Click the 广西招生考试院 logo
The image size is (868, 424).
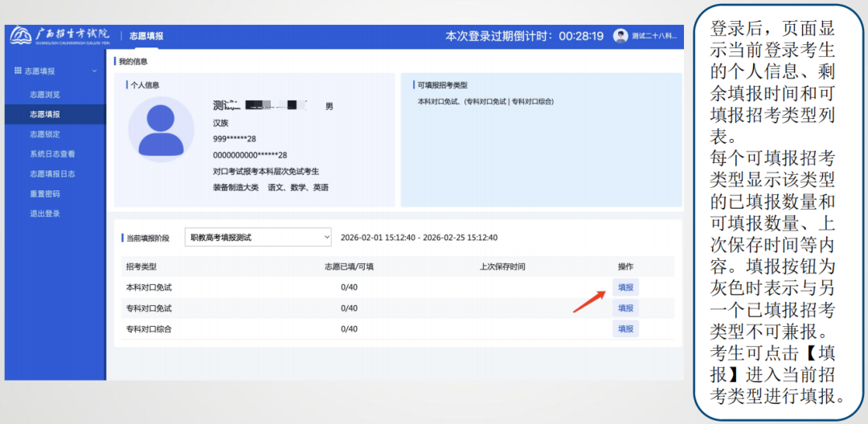60,36
